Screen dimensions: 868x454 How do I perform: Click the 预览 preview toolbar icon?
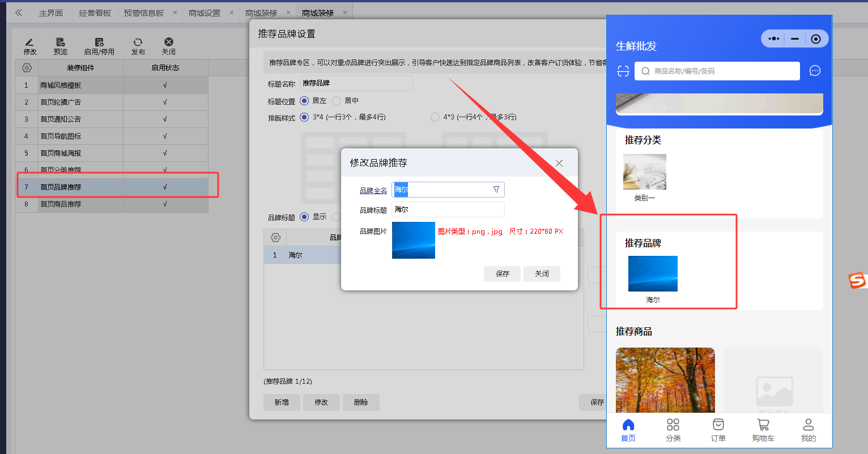(60, 42)
